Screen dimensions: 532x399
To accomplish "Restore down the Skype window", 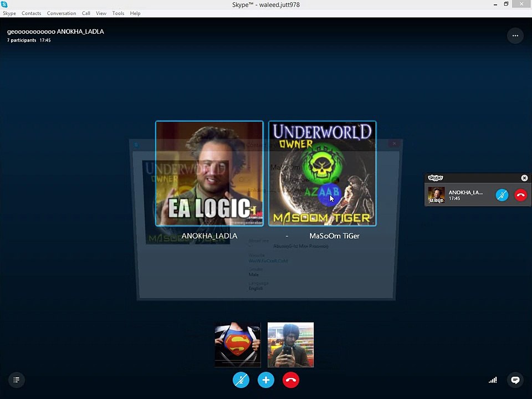I will (506, 4).
